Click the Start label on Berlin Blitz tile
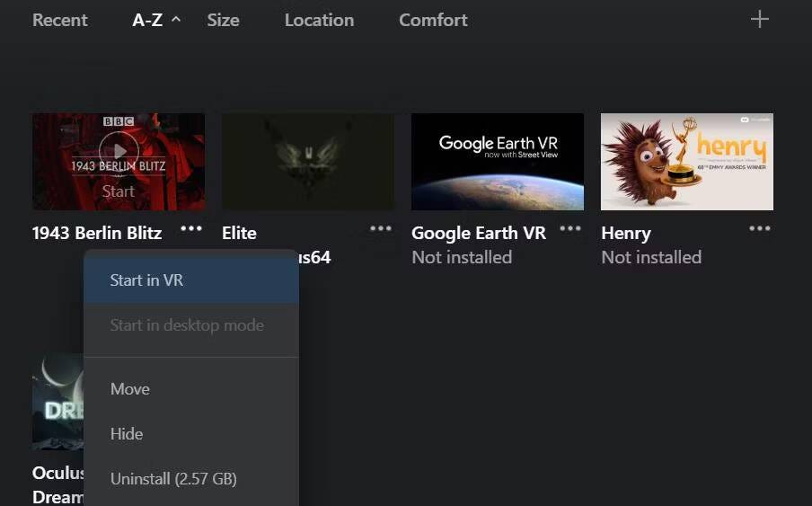The image size is (812, 506). [x=118, y=191]
